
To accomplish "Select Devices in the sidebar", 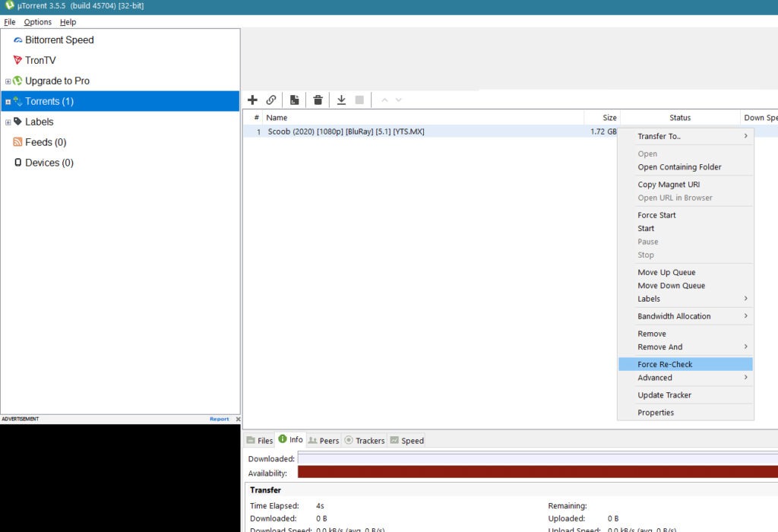I will [x=46, y=162].
